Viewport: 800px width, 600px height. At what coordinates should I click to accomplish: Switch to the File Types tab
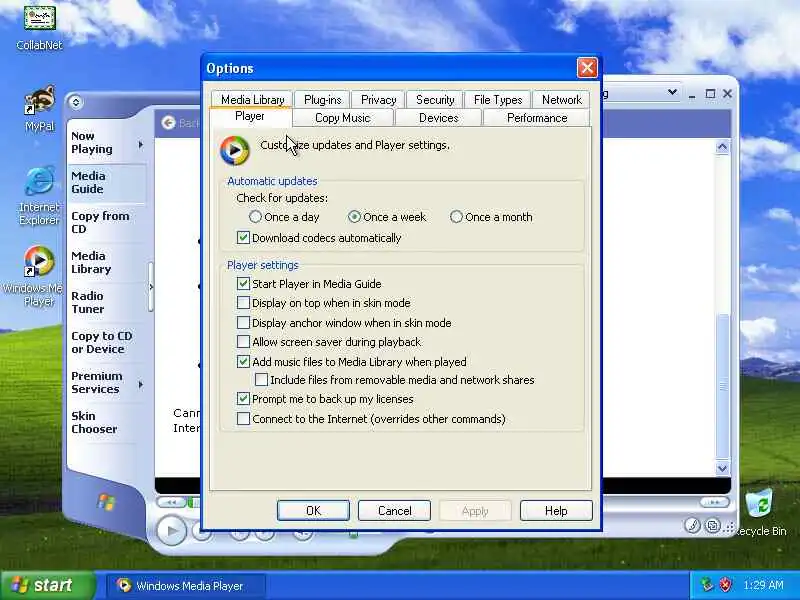tap(498, 99)
